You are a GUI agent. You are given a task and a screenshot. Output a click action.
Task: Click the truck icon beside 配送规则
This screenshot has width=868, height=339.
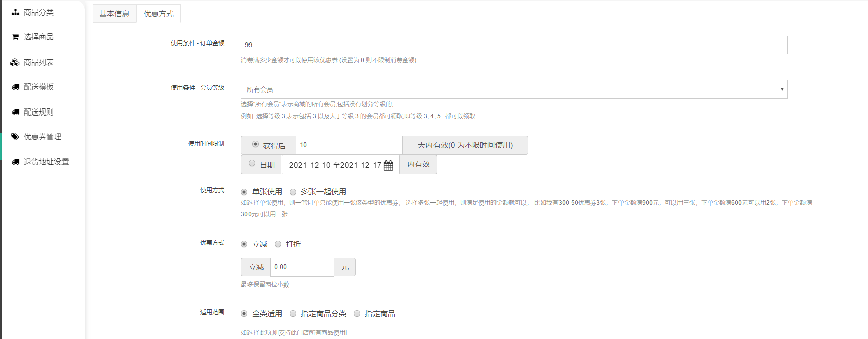[15, 112]
